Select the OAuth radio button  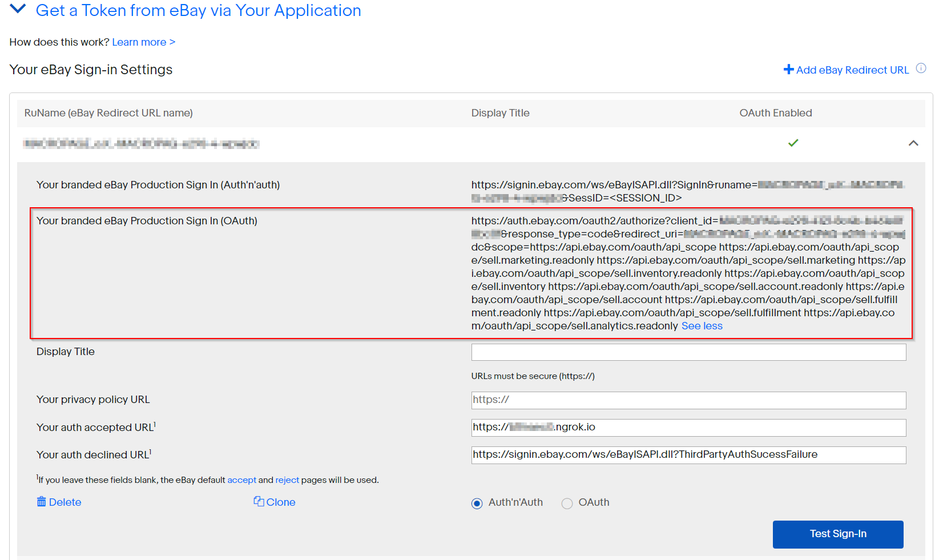[567, 503]
